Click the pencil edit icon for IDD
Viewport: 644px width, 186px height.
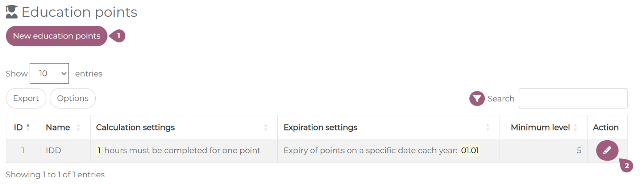coord(607,150)
